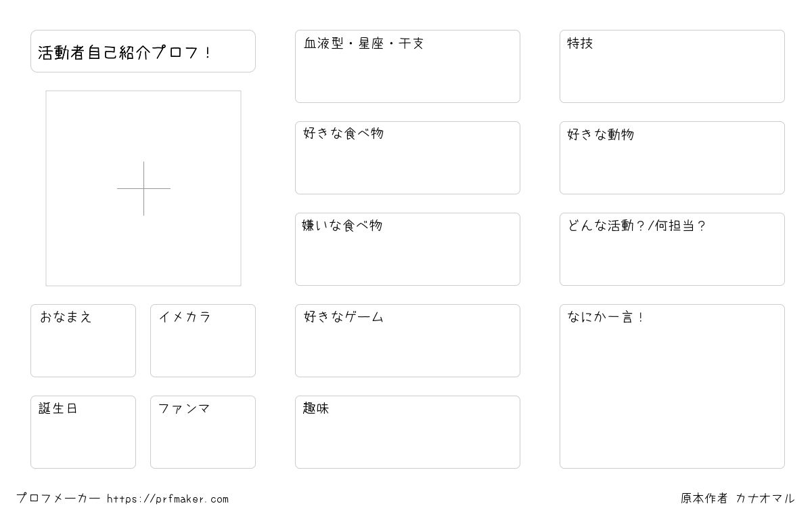Image resolution: width=812 pixels, height=508 pixels.
Task: Select the イメカラ image color box
Action: [203, 341]
